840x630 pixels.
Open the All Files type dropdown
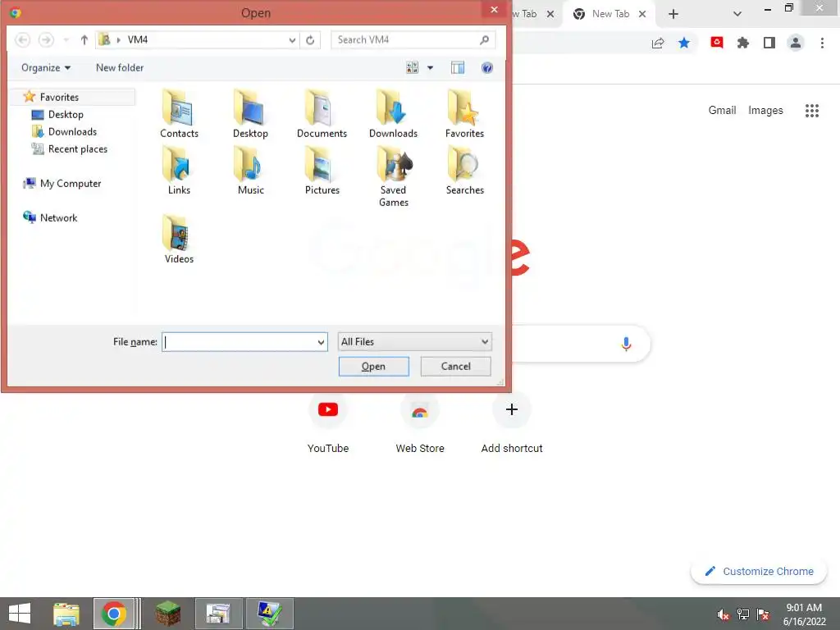tap(414, 342)
